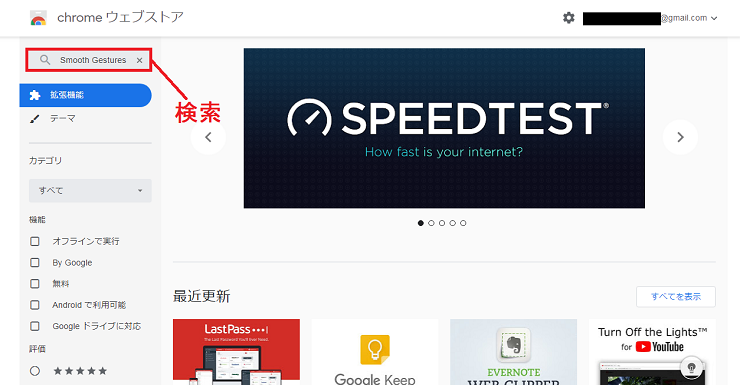The height and width of the screenshot is (385, 740).
Task: Open the すべて category dropdown
Action: point(90,191)
